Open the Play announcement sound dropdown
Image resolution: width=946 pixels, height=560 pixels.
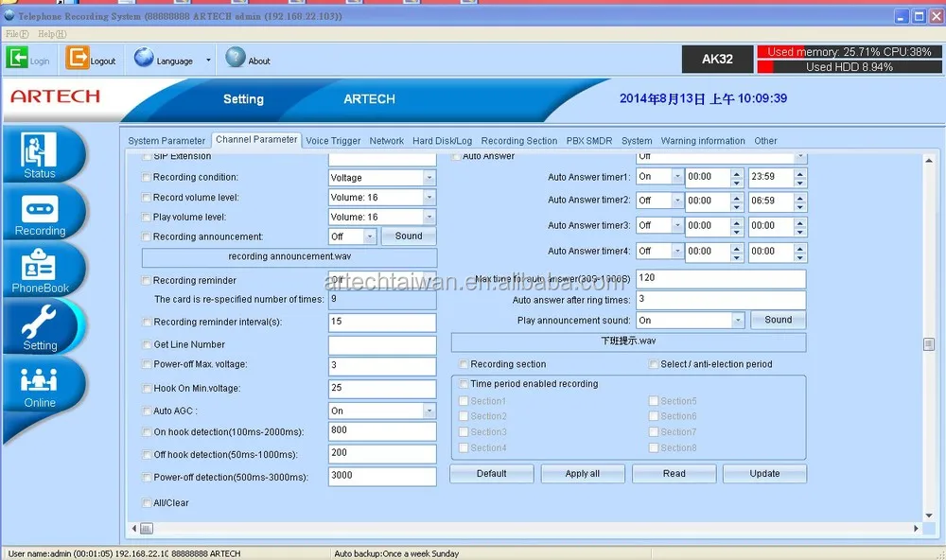pos(691,321)
